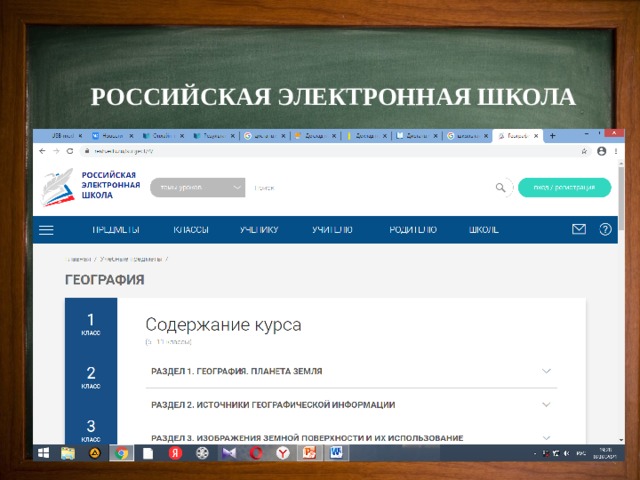Open the film reel app in the taskbar
640x480 pixels.
pos(202,453)
